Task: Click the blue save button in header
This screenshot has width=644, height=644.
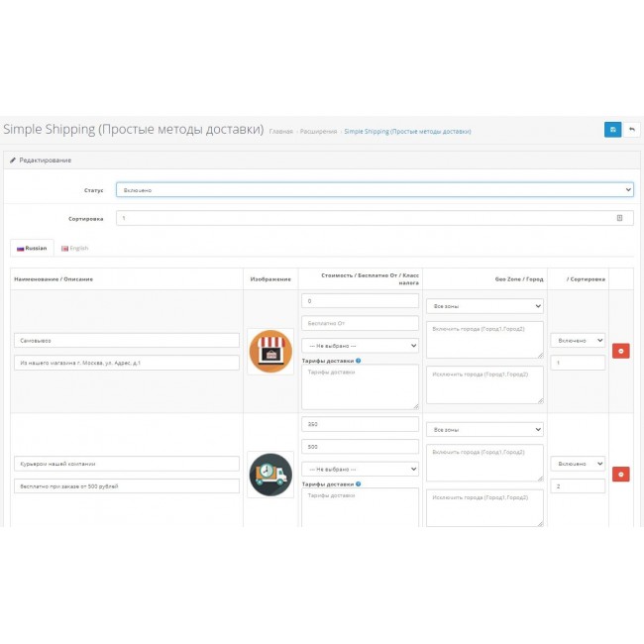Action: tap(612, 130)
